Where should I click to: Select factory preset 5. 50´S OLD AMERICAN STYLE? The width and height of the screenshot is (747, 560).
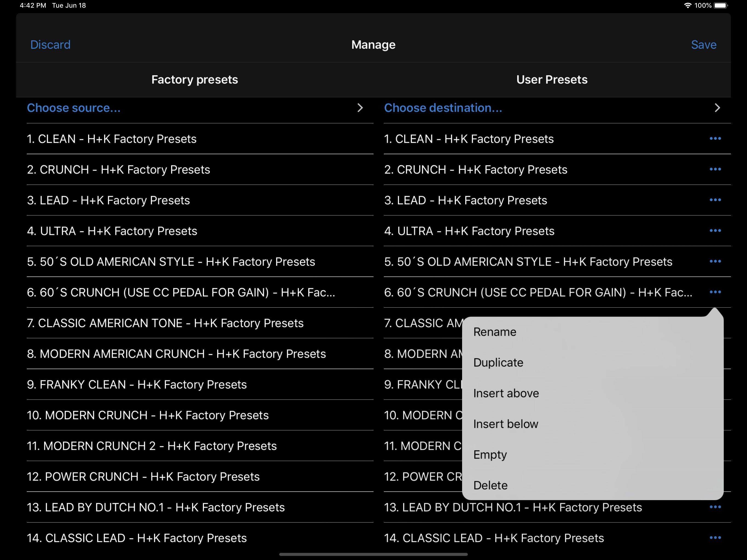[x=200, y=262]
